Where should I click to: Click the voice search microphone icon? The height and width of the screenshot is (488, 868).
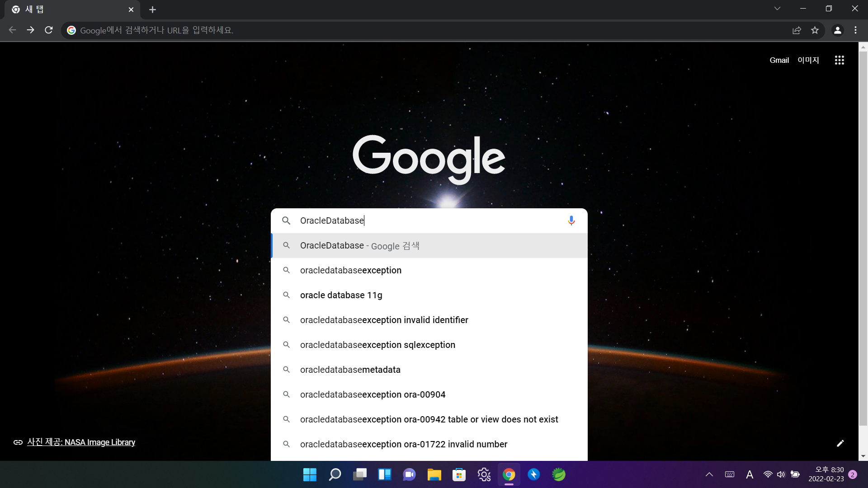point(571,221)
